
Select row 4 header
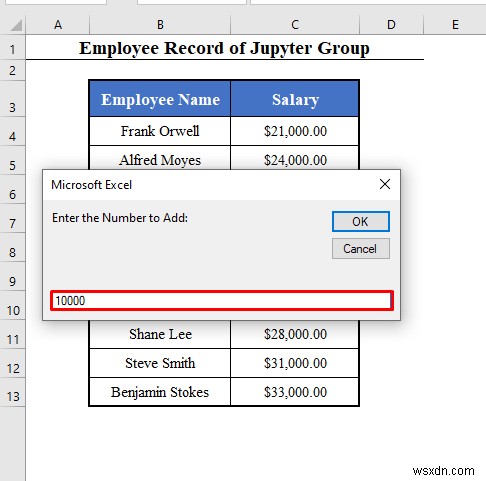13,131
